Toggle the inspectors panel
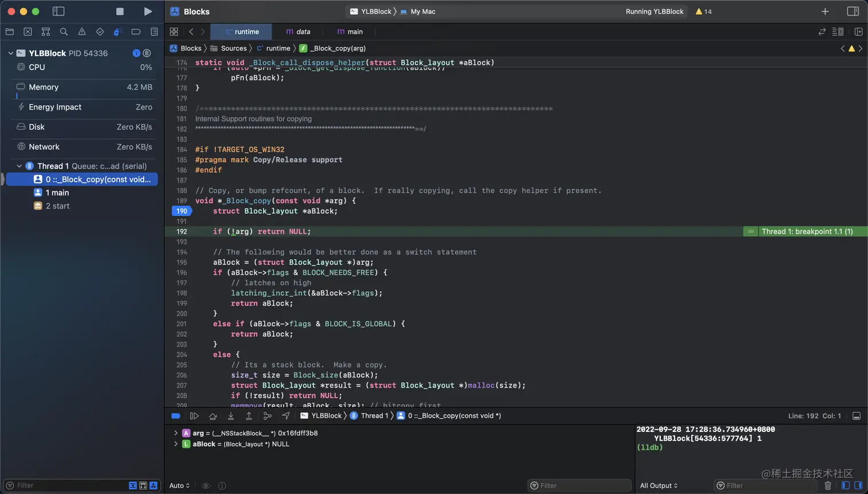The image size is (868, 494). click(x=853, y=11)
